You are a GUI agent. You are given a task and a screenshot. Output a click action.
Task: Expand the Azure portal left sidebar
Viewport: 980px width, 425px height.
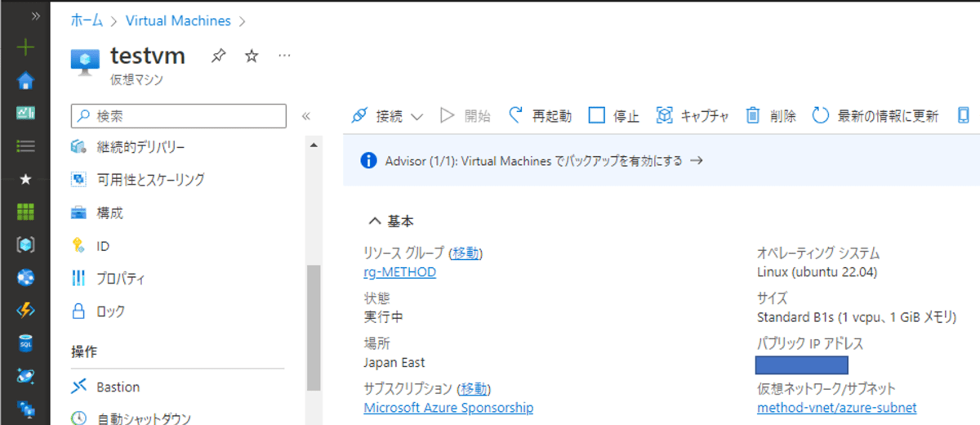point(34,16)
